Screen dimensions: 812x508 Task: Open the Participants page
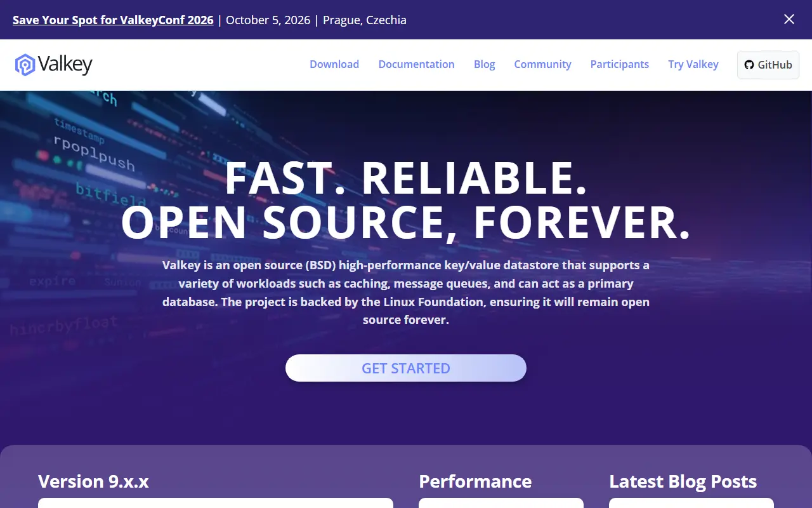pos(620,64)
